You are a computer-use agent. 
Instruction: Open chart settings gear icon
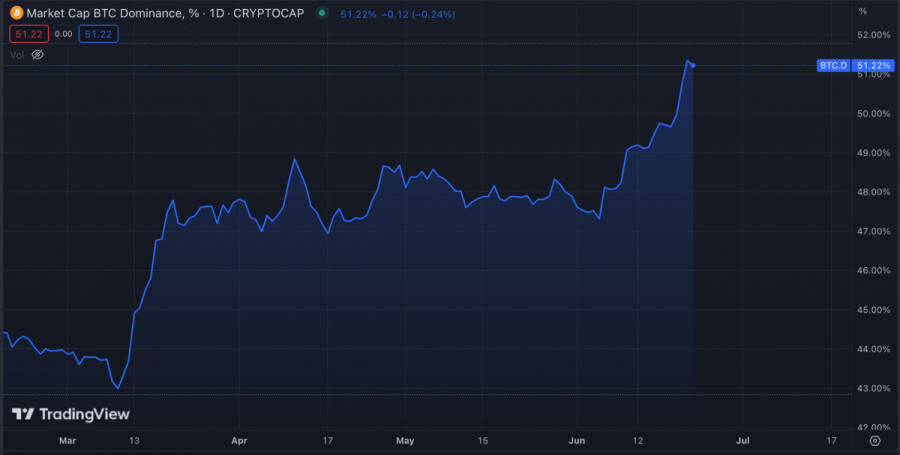[x=875, y=440]
